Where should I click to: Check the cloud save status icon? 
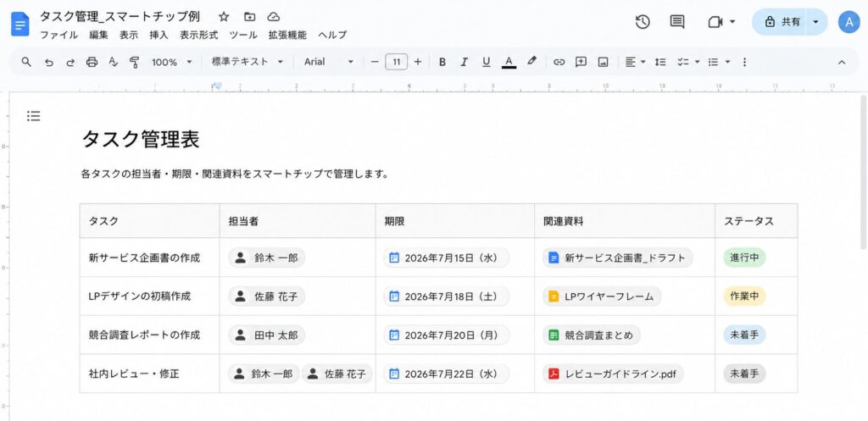[x=273, y=17]
